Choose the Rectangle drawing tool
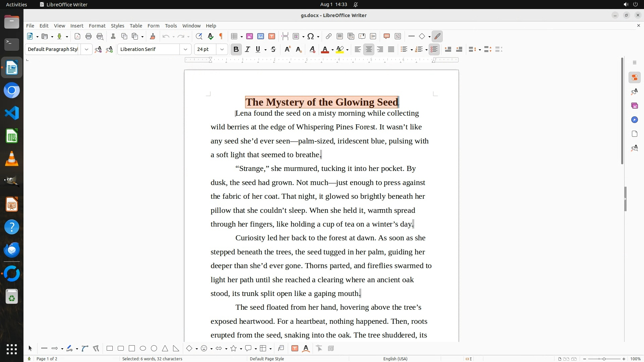The image size is (644, 362). 110,349
